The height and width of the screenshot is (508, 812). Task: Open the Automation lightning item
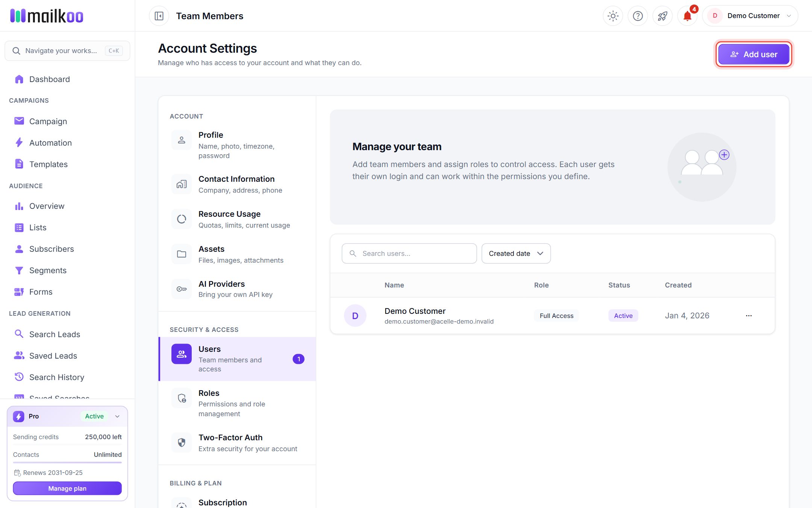tap(67, 143)
